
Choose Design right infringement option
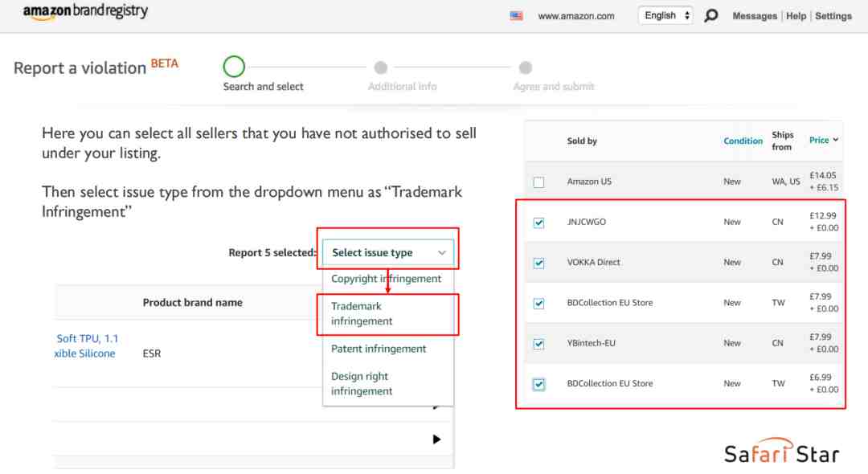[x=362, y=384]
